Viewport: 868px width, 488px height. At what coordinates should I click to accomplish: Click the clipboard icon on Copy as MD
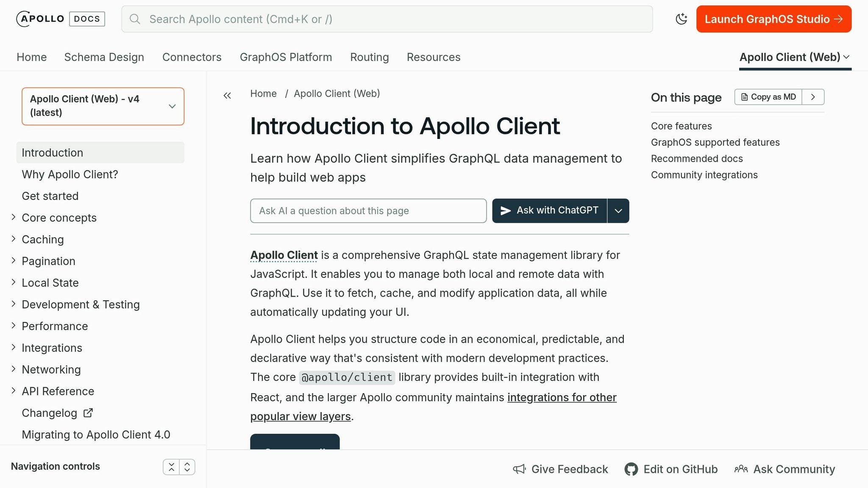click(744, 97)
